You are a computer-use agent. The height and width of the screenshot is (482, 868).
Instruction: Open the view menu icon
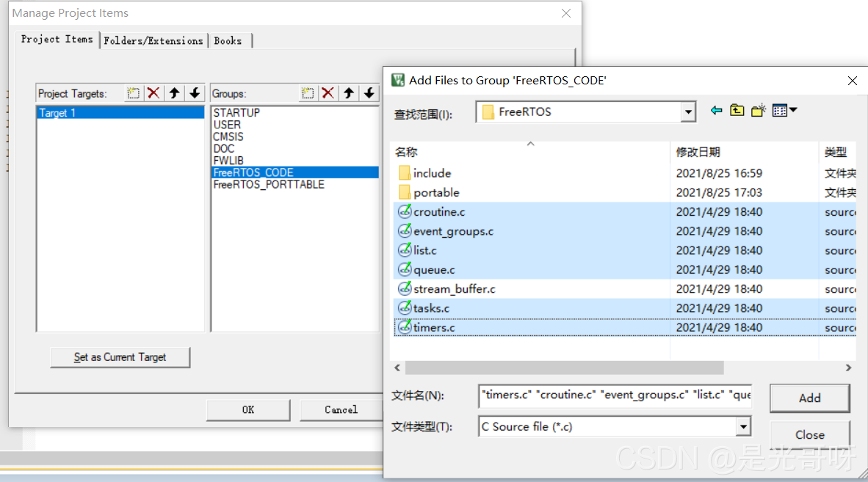(784, 111)
